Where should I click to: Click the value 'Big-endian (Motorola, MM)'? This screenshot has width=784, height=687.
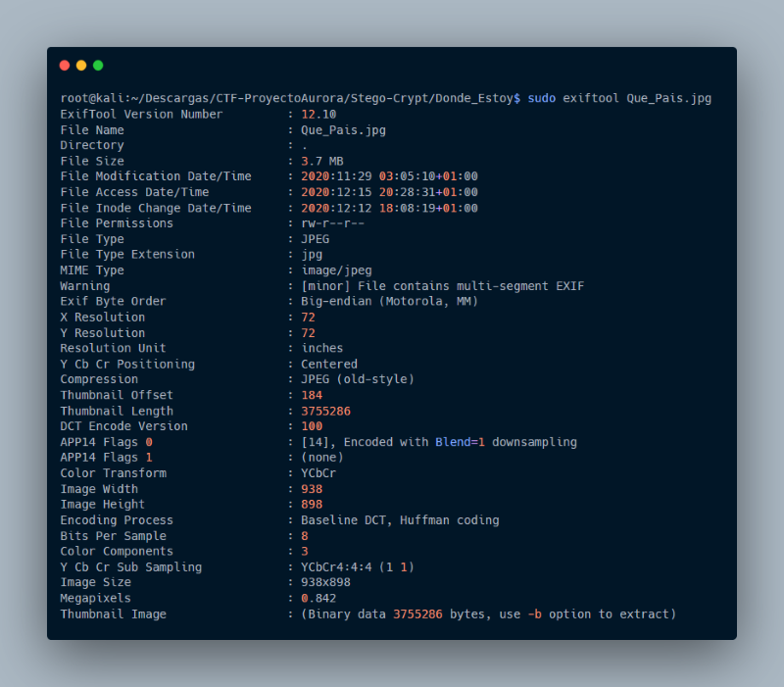pos(389,302)
